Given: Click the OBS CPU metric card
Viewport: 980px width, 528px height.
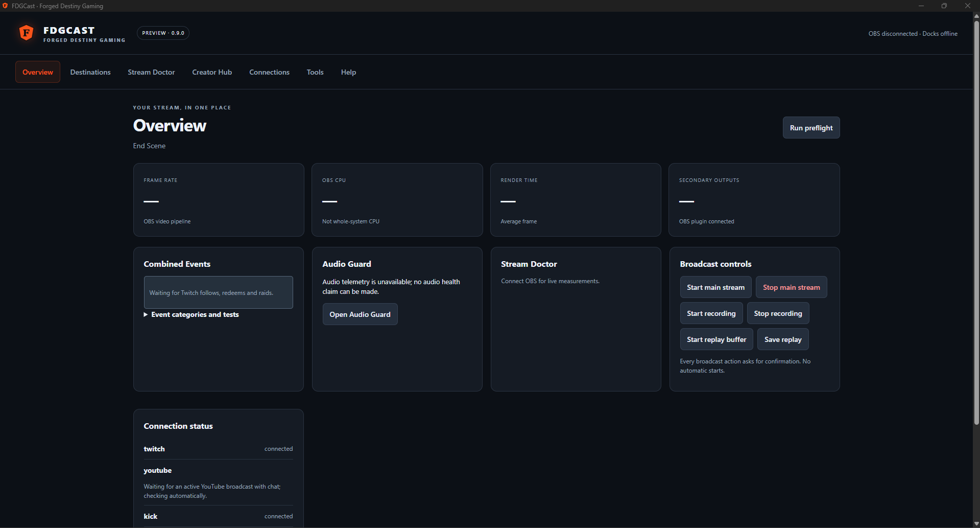Looking at the screenshot, I should [397, 200].
